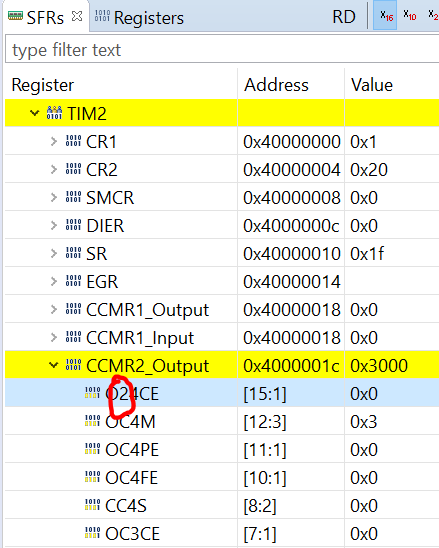Screen dimensions: 439x548
Task: Expand the SR register
Action: (x=53, y=253)
